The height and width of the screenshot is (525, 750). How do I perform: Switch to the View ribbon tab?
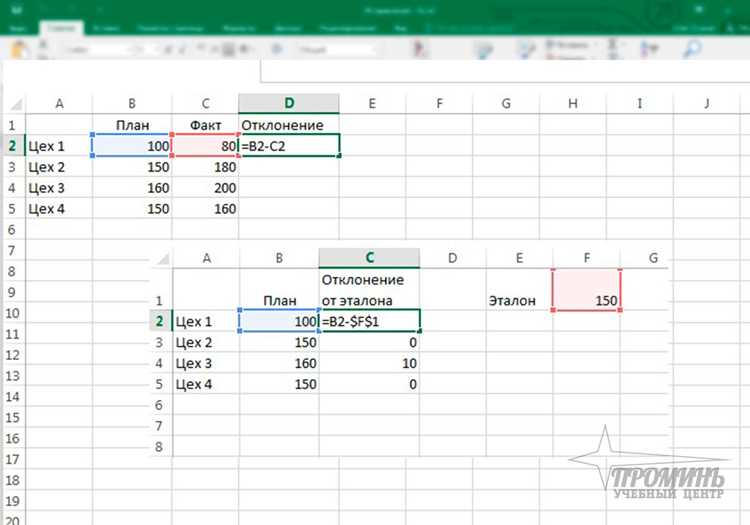[x=400, y=29]
